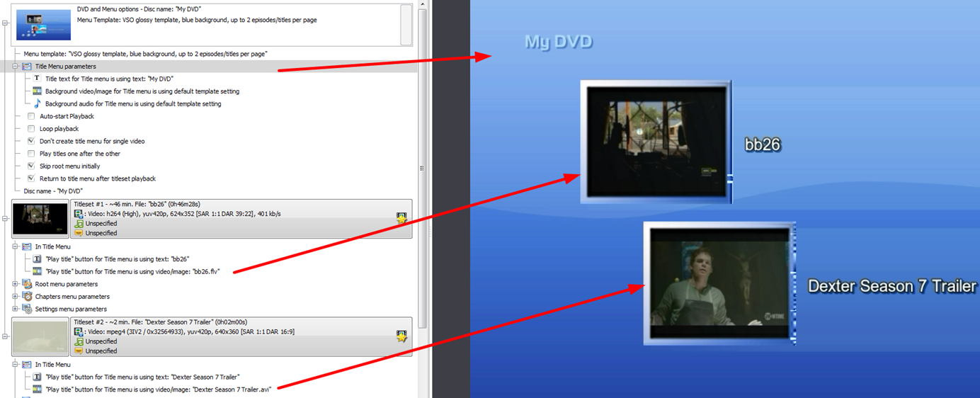Click the T icon beside "My DVD" title text
980x398 pixels.
tap(37, 79)
